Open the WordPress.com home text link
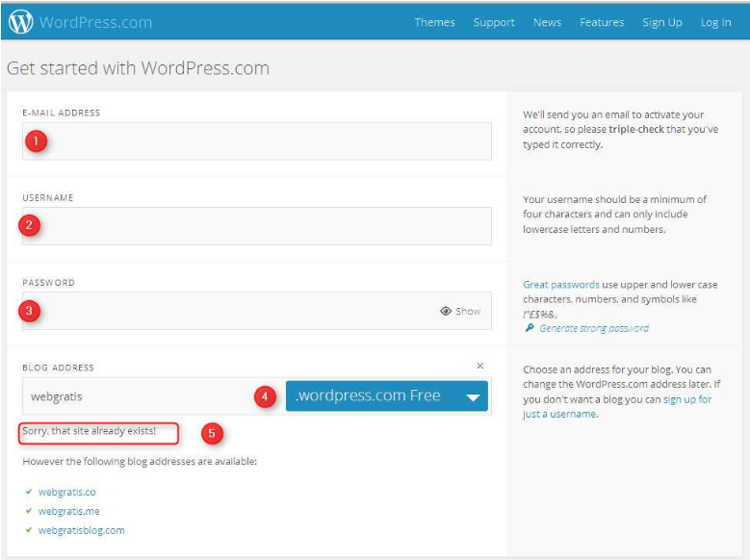Viewport: 750px width, 560px height. (x=95, y=22)
